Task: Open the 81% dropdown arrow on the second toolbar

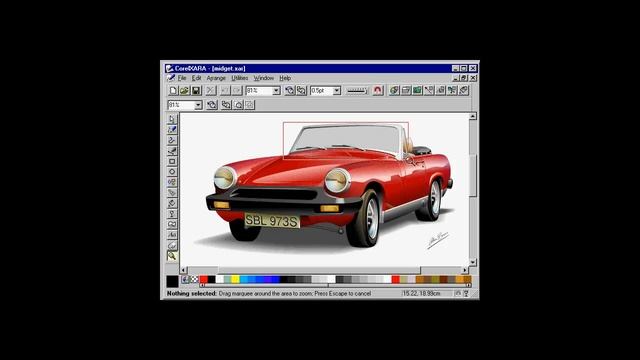Action: point(198,105)
